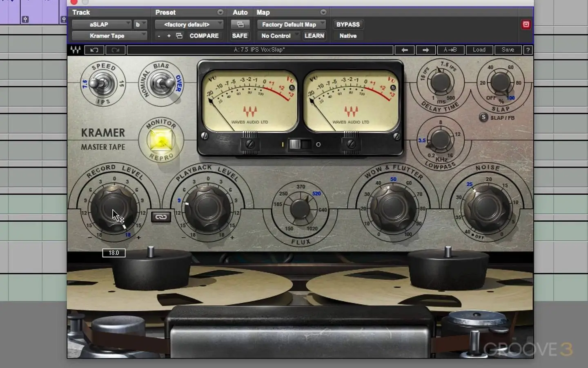Click the RECORD LEVEL knob
This screenshot has width=588, height=368.
tap(114, 208)
